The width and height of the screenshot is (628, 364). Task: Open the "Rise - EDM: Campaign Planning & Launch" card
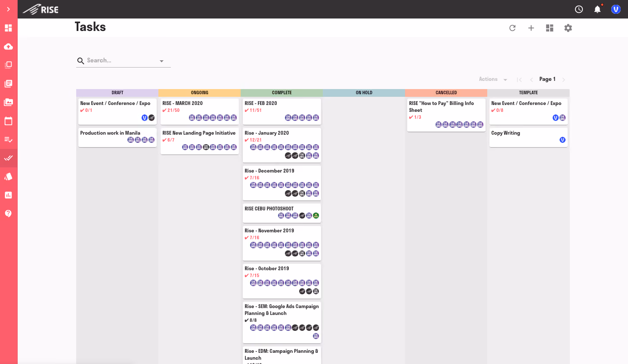(x=282, y=355)
